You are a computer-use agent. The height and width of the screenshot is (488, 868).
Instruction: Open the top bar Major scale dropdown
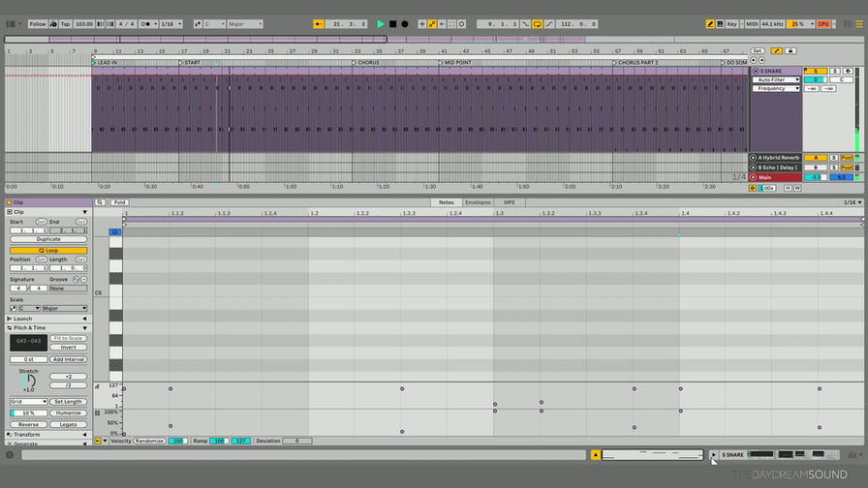click(245, 24)
